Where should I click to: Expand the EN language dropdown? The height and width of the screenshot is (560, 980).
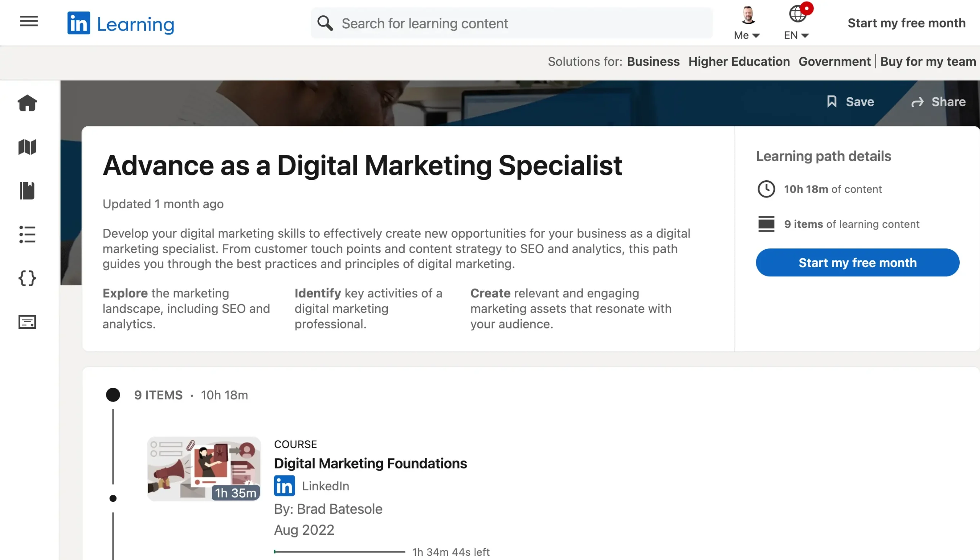pos(797,23)
